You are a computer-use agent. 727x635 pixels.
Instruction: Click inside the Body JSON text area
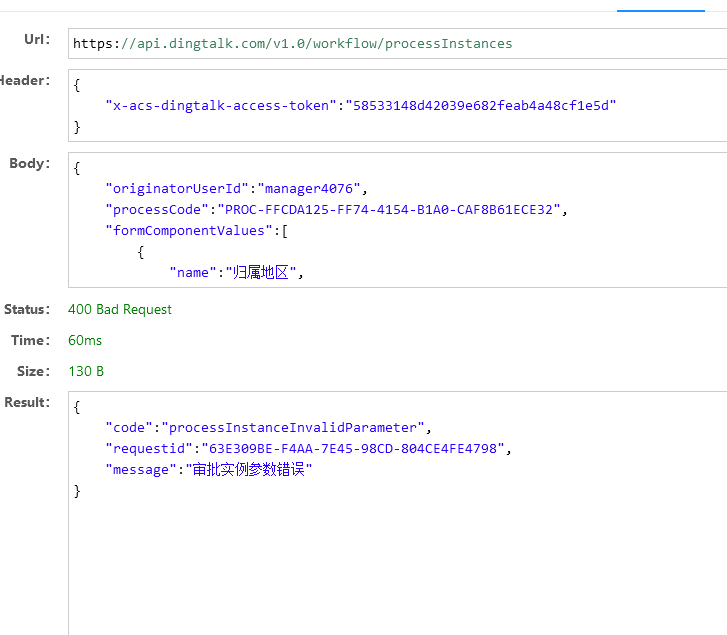397,220
